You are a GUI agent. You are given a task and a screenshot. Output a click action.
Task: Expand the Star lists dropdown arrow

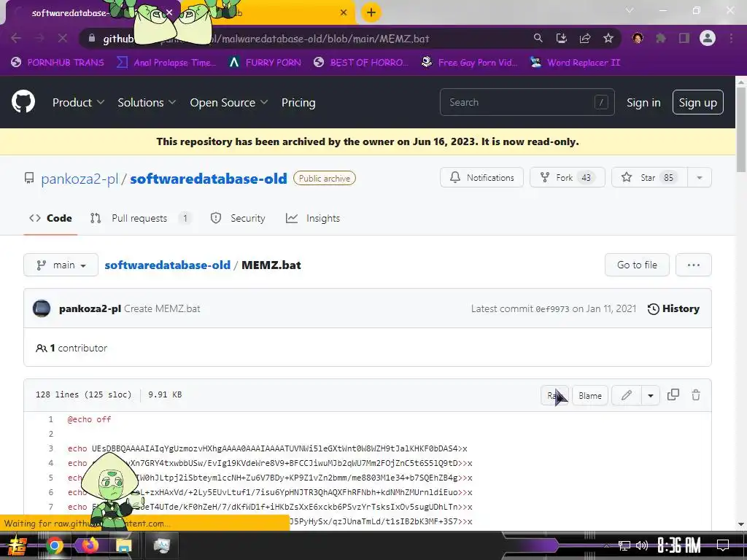(700, 178)
